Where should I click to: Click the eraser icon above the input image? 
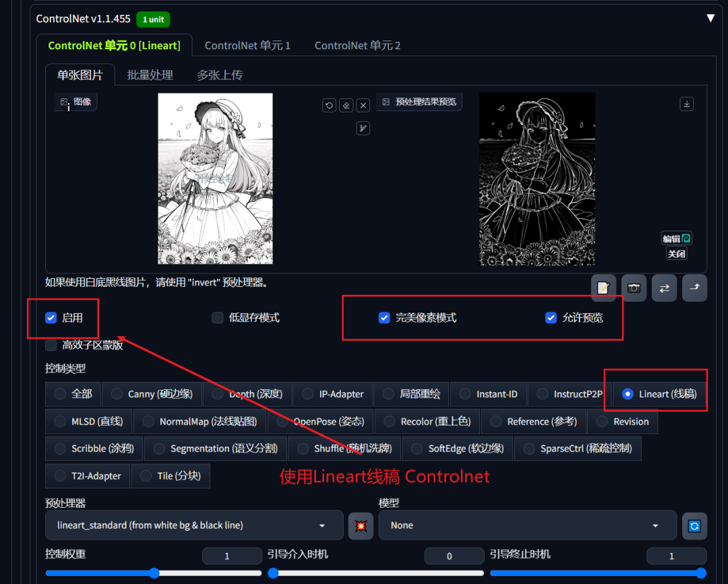pyautogui.click(x=346, y=105)
